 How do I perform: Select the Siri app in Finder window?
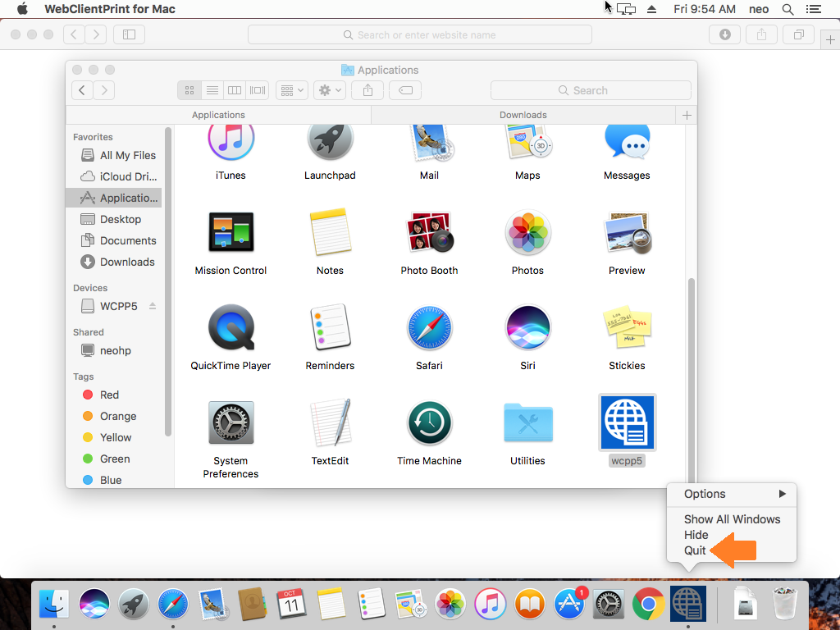click(x=527, y=326)
